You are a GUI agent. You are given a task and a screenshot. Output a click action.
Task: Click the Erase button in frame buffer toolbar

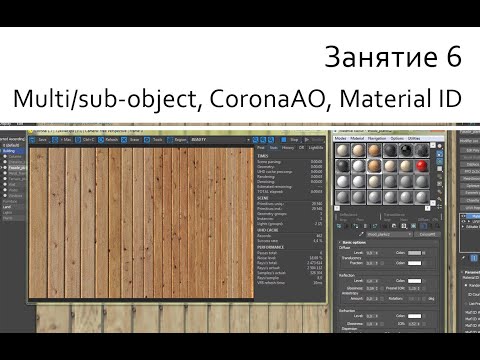pos(131,140)
